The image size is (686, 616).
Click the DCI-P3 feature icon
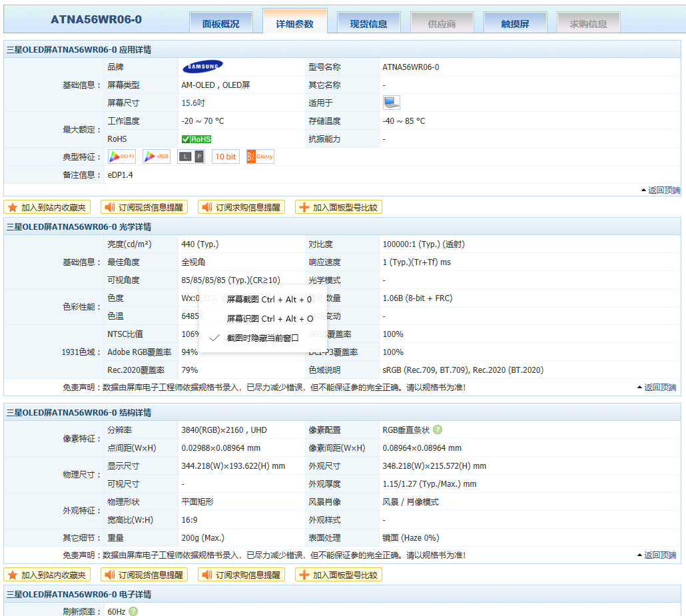click(x=122, y=156)
